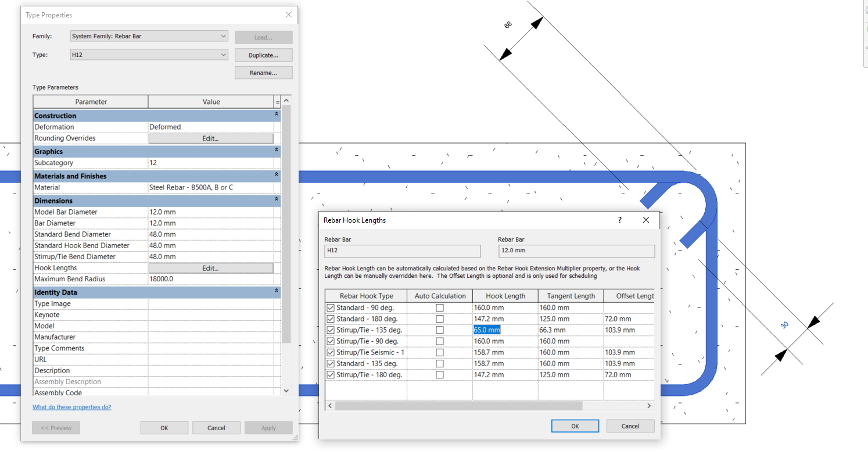This screenshot has width=868, height=454.
Task: Click the help question mark in Rebar Hook Lengths
Action: point(619,220)
